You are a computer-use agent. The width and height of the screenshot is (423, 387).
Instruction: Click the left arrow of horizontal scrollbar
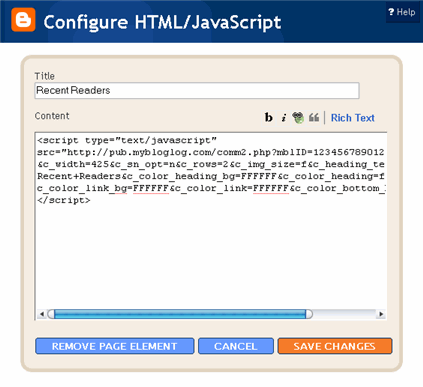(x=42, y=314)
